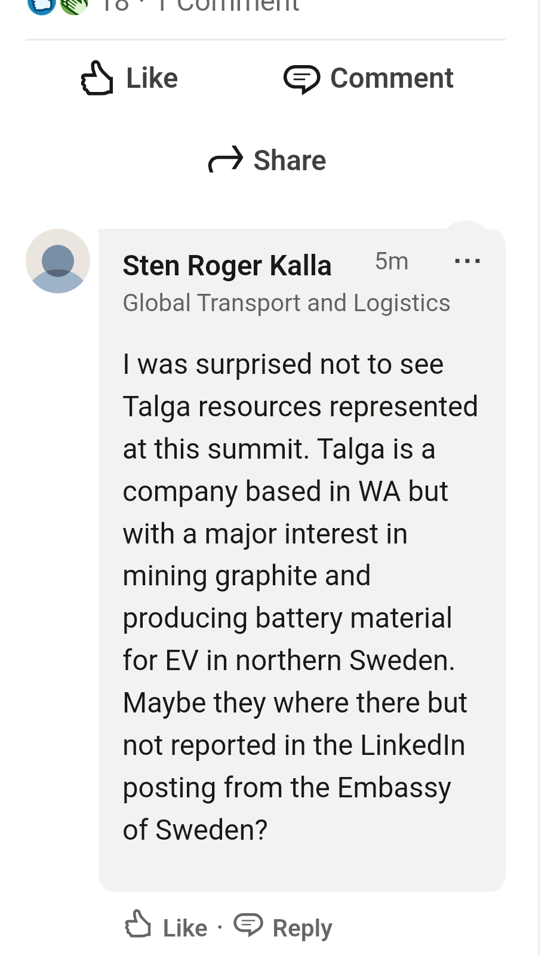Tap the thumbs-up icon under the comment

click(137, 923)
